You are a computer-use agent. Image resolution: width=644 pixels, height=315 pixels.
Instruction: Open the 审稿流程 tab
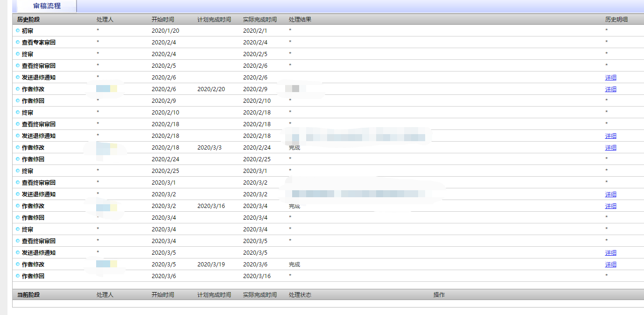pyautogui.click(x=47, y=6)
